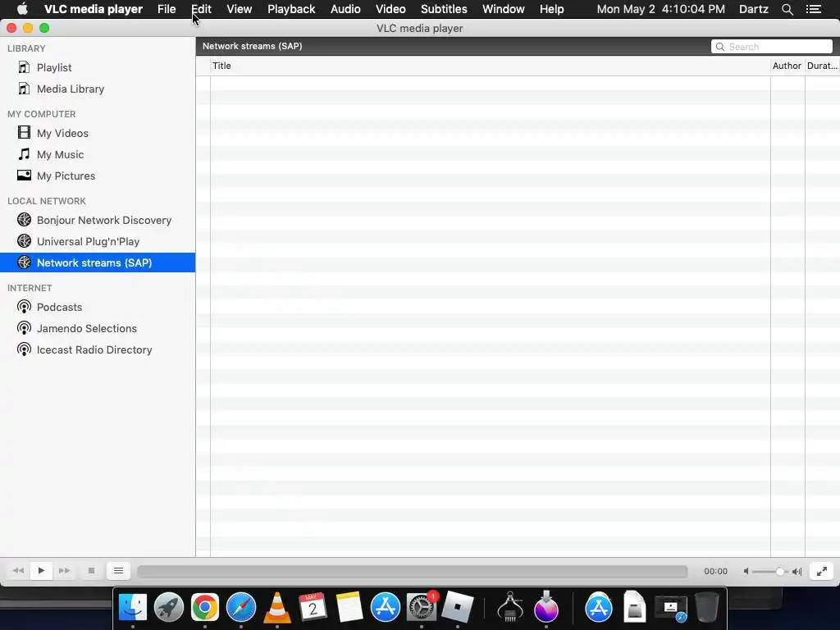840x630 pixels.
Task: Open the Help menu
Action: point(552,9)
